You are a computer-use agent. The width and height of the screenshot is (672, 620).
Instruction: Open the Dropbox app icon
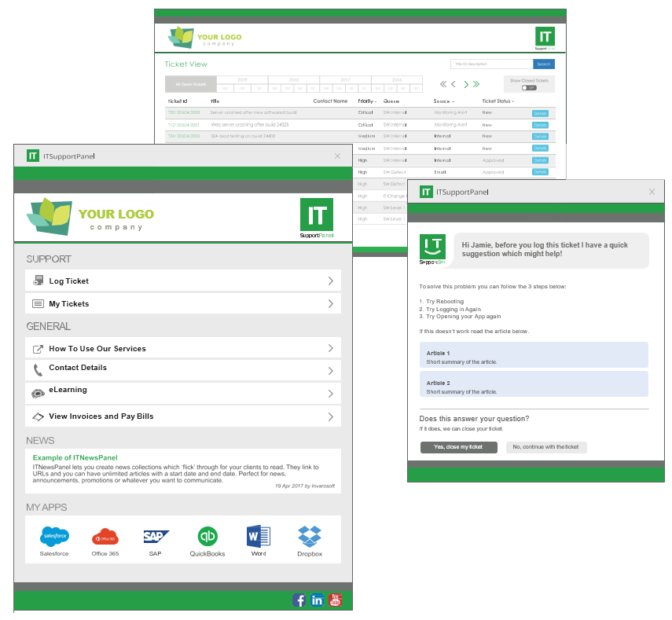[x=310, y=537]
